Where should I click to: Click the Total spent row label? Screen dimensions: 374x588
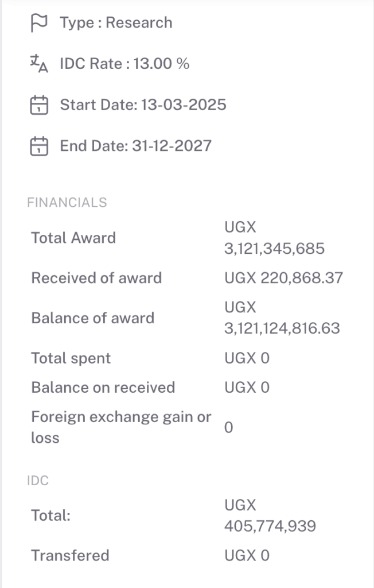coord(71,358)
